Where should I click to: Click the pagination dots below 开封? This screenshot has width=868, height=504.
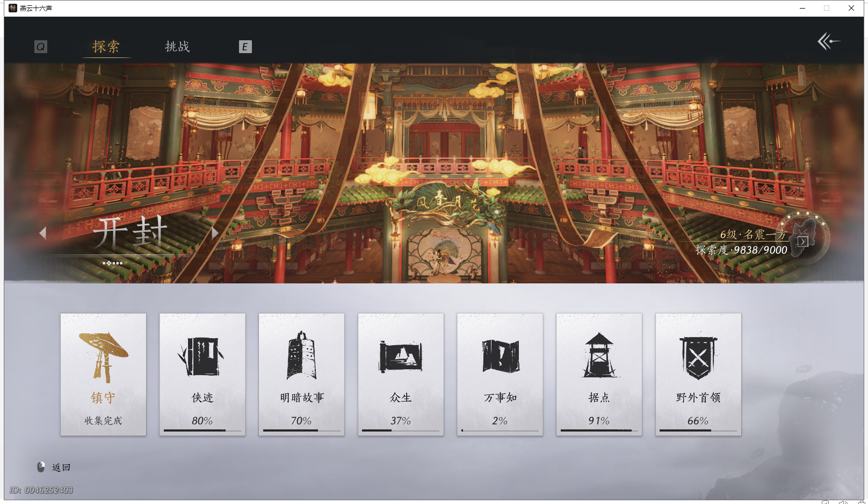pos(113,263)
